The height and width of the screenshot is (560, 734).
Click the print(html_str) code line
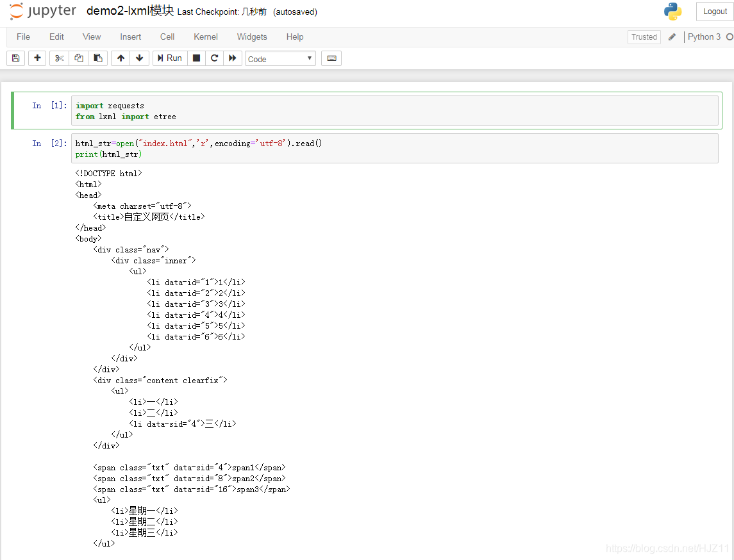108,154
